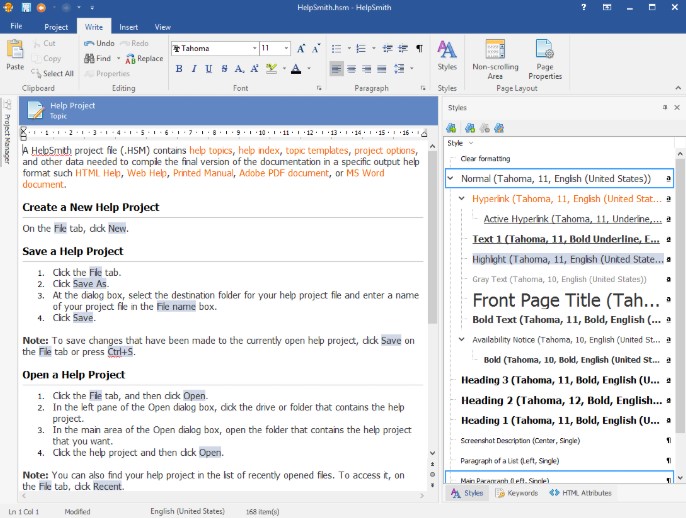
Task: Click the Find binoculars icon
Action: [x=89, y=59]
